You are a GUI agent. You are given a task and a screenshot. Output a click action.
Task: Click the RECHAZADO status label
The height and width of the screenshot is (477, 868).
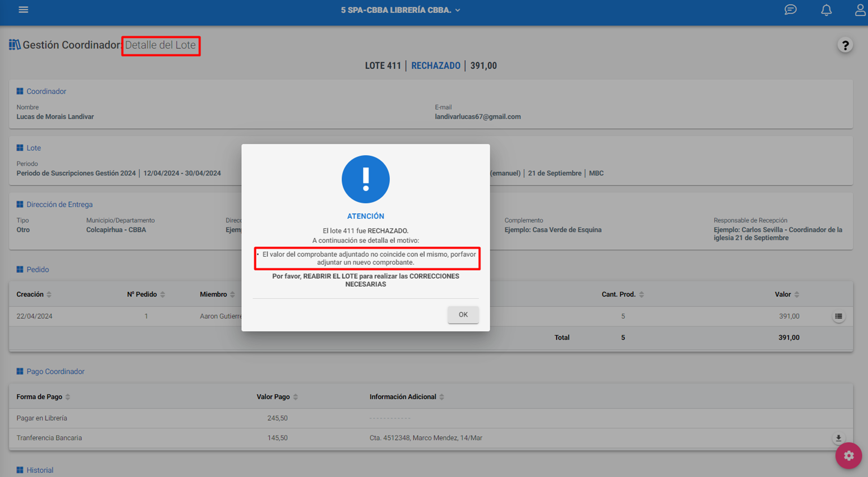436,66
